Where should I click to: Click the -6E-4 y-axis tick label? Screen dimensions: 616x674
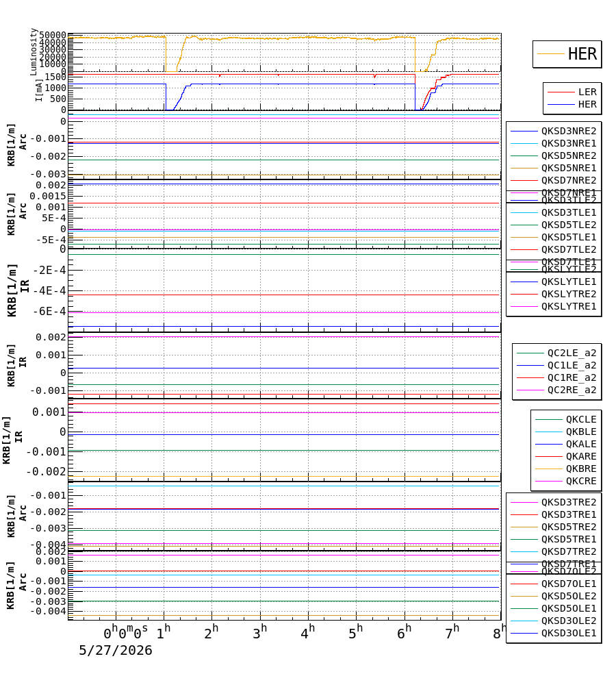(x=50, y=311)
